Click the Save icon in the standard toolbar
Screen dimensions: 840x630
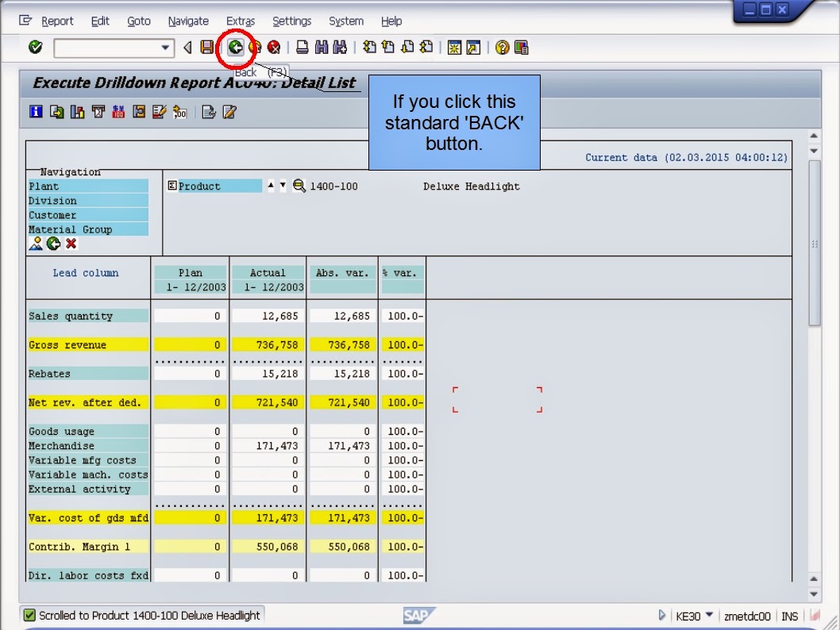[x=205, y=47]
